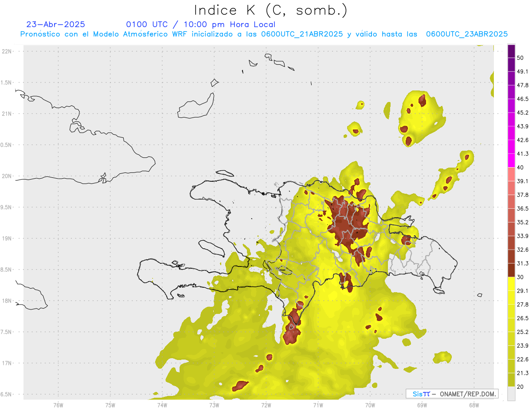Viewport: 532px width, 411px height.
Task: Click the '68W' longitude label
Action: pos(473,405)
